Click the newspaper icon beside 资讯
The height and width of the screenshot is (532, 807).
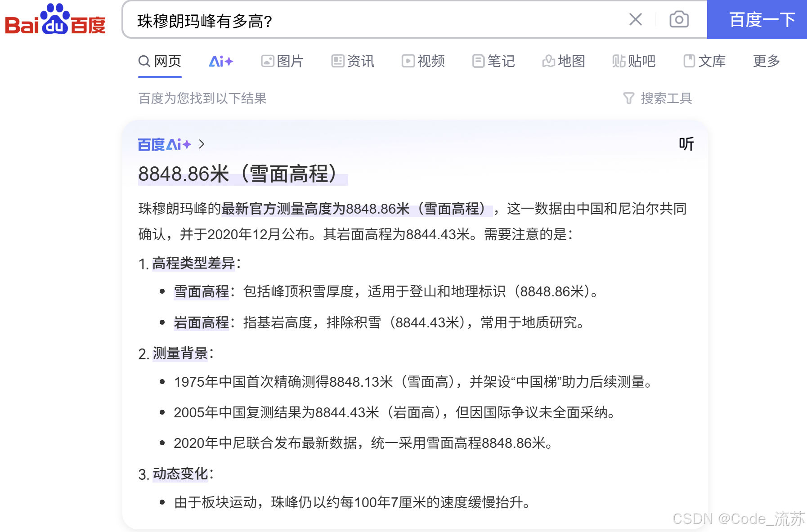click(x=338, y=61)
